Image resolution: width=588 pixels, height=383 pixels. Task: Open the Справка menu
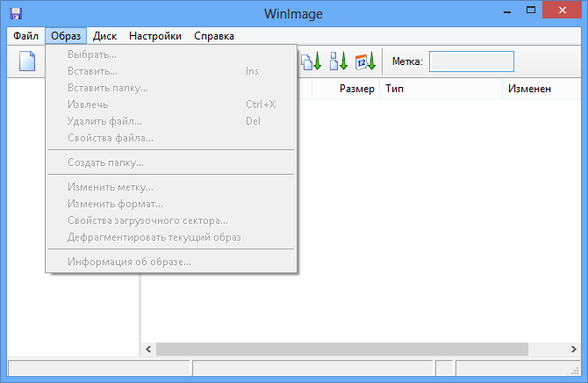(214, 36)
